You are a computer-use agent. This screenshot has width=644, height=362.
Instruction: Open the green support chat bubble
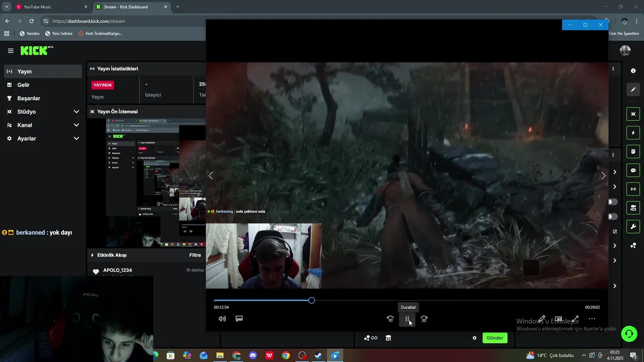tap(628, 334)
